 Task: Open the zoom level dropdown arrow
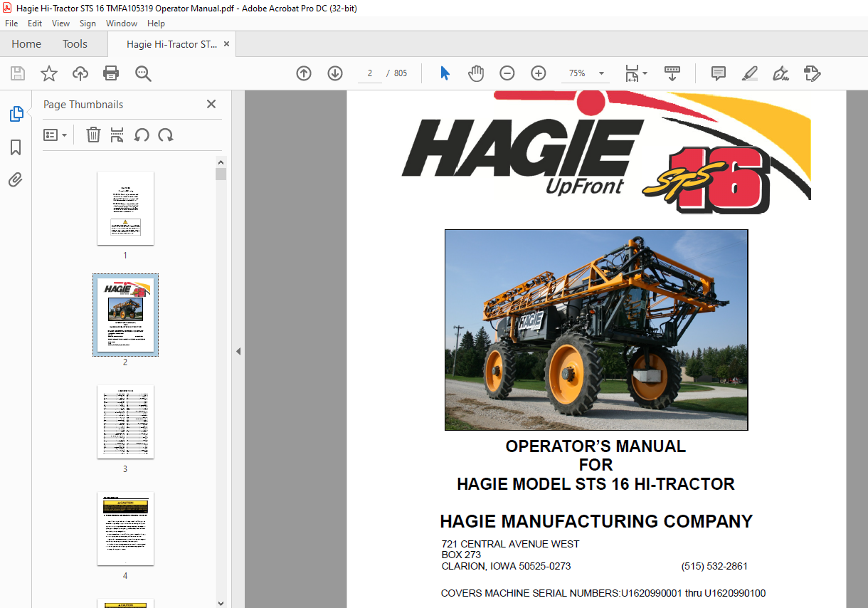[x=601, y=73]
